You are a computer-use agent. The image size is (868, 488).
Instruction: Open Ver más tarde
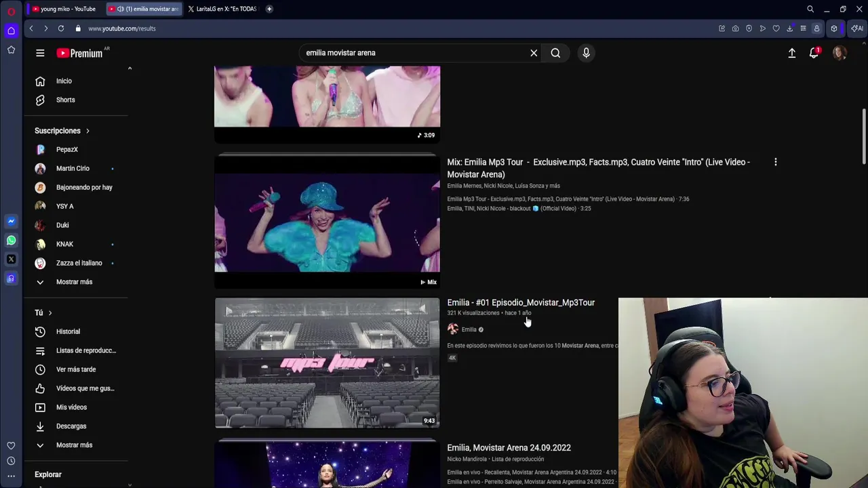[76, 369]
